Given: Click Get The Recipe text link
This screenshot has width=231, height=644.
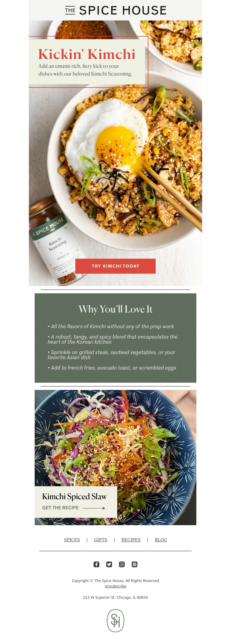Looking at the screenshot, I should point(60,508).
